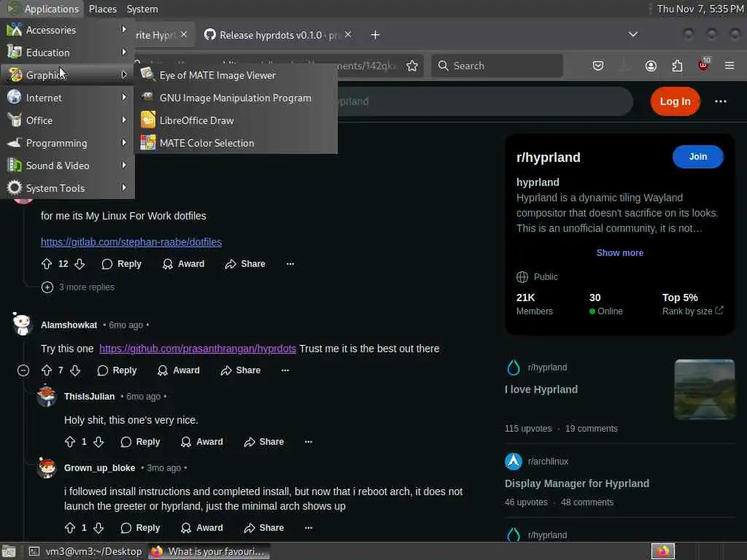
Task: Open the extensions puzzle icon
Action: coord(677,66)
